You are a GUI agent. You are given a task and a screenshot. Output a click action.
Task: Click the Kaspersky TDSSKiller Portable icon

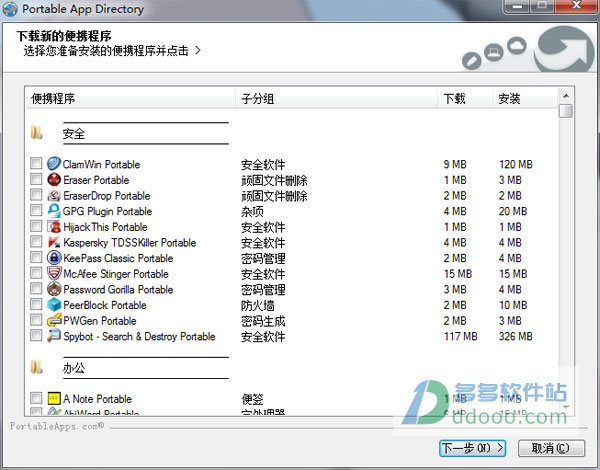pyautogui.click(x=54, y=242)
